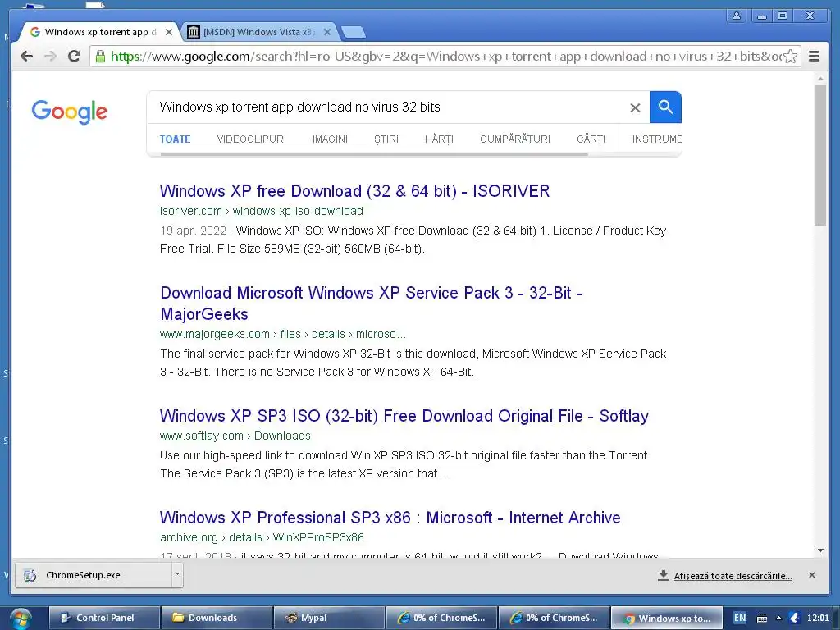Close the Windows xp torrent app tab
This screenshot has width=840, height=630.
169,32
